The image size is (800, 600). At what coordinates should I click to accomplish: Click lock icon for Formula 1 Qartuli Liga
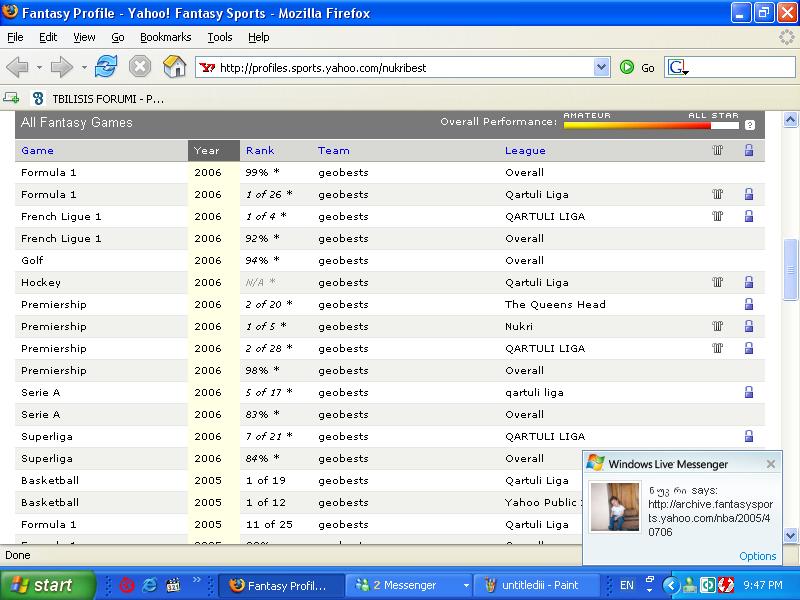coord(749,194)
